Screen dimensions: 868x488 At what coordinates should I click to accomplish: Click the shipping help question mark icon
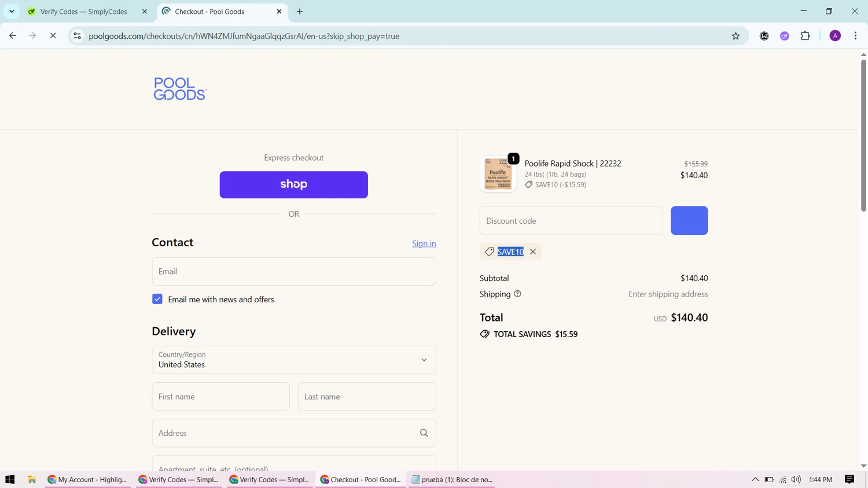point(518,294)
